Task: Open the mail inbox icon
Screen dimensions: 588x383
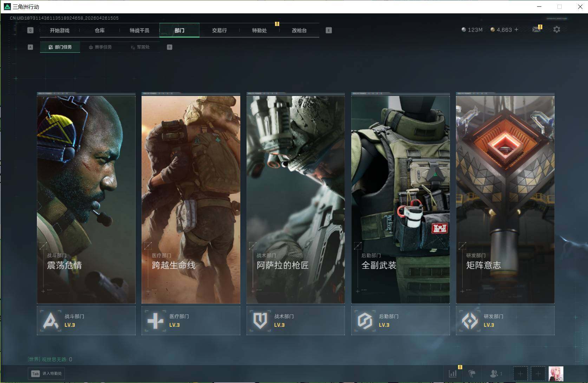Action: coord(536,30)
